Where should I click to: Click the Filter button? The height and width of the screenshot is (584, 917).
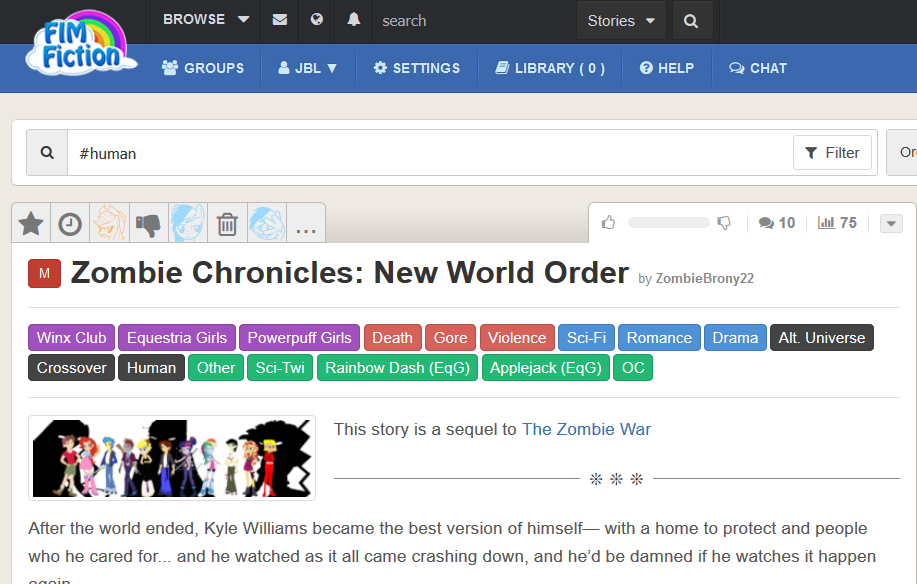pyautogui.click(x=832, y=152)
